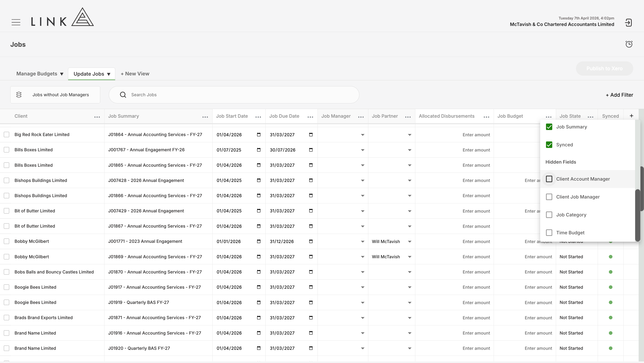Open the timer clock icon

(629, 44)
